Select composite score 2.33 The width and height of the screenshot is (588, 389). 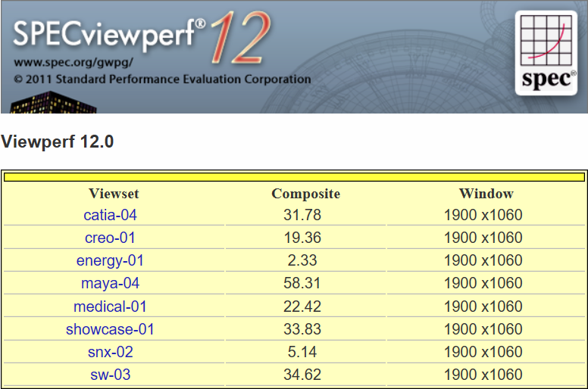(x=302, y=260)
